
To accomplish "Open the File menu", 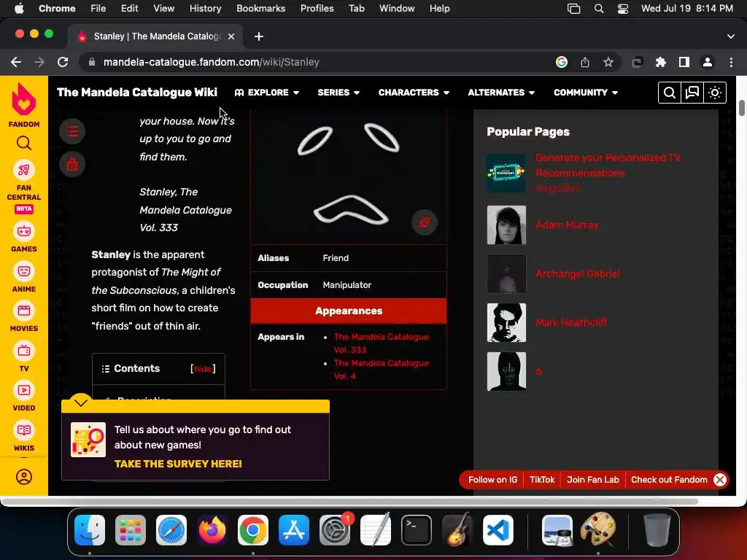I will coord(98,8).
